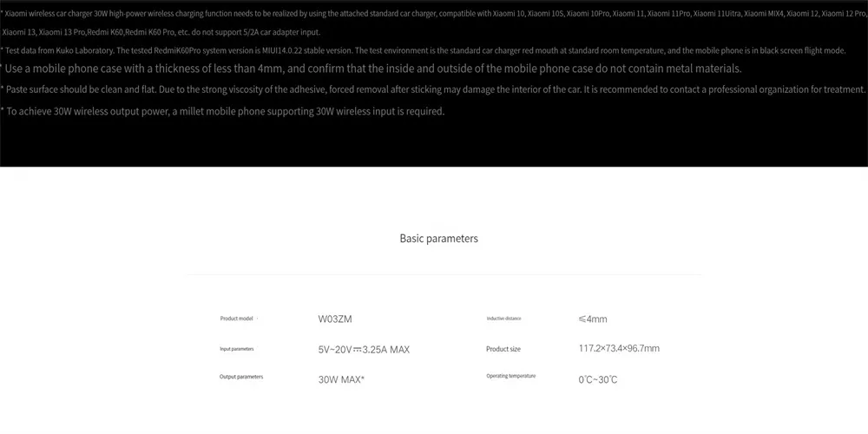The width and height of the screenshot is (868, 434).
Task: Click the 5V~20V 3.25A MAX value
Action: 365,350
